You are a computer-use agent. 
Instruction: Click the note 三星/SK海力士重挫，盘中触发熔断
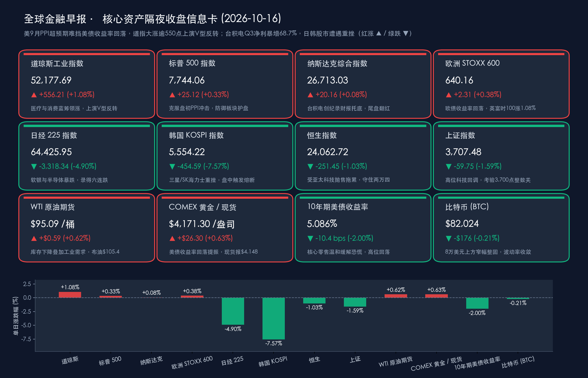(x=212, y=180)
